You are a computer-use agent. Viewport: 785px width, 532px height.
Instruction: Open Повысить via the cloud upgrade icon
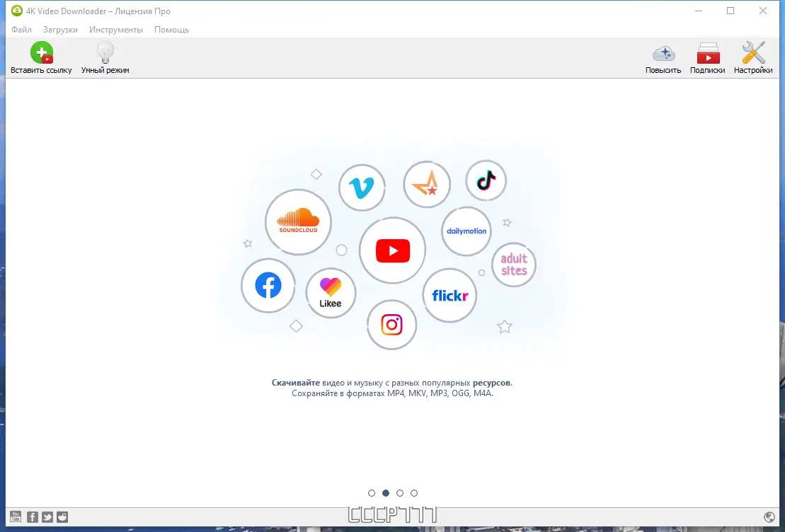click(x=663, y=52)
